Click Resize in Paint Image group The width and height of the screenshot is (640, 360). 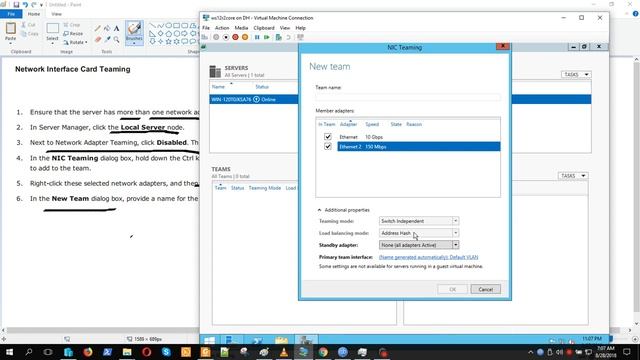click(73, 33)
